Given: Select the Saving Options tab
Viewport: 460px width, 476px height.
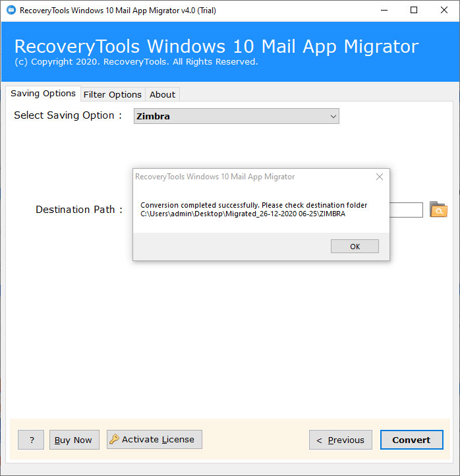Looking at the screenshot, I should point(43,93).
